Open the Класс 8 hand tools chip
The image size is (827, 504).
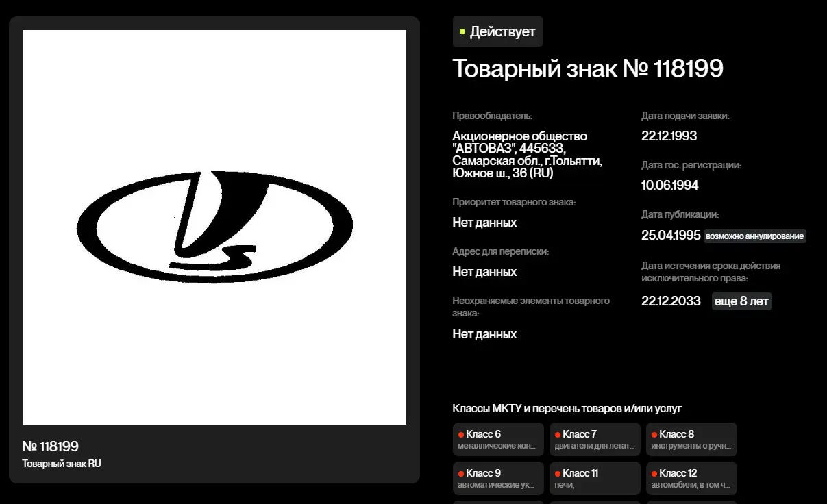click(x=691, y=440)
